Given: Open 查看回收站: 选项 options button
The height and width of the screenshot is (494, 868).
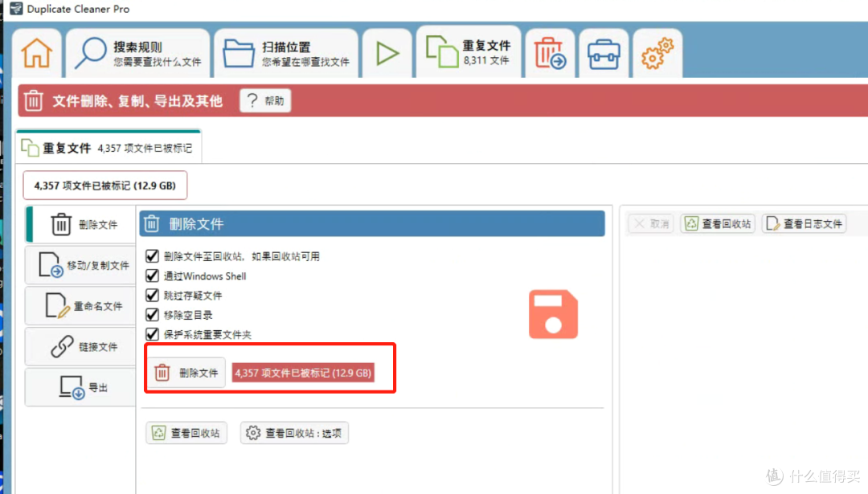Looking at the screenshot, I should click(294, 433).
